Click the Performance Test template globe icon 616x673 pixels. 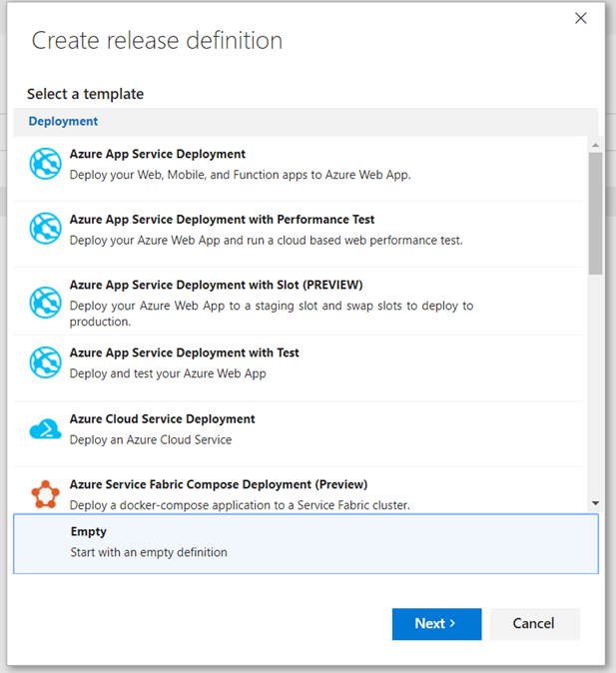46,229
